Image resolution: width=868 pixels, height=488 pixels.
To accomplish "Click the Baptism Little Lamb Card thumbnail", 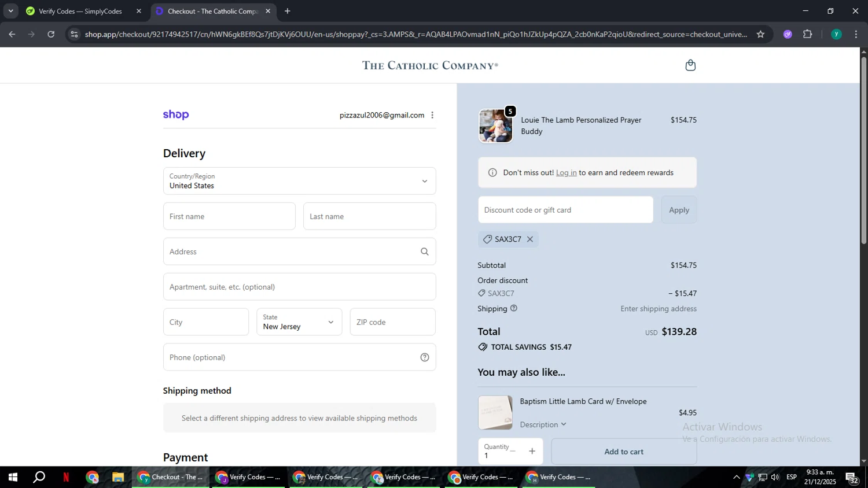I will (495, 412).
